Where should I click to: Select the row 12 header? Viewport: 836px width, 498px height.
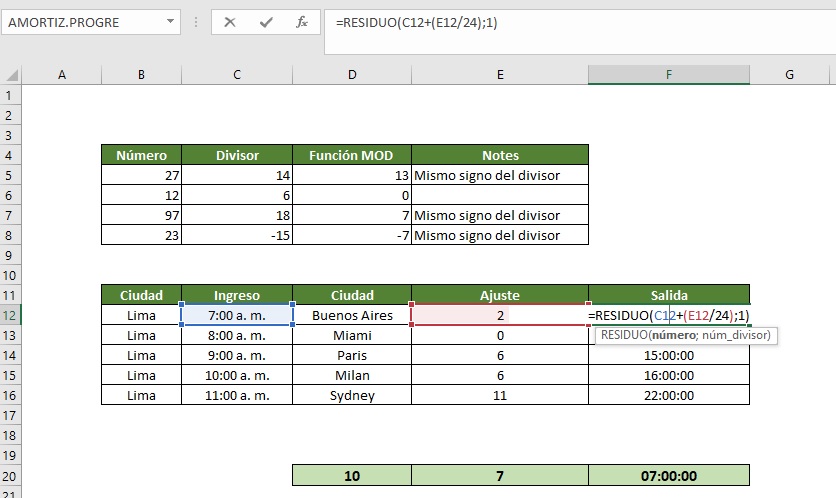(x=10, y=315)
